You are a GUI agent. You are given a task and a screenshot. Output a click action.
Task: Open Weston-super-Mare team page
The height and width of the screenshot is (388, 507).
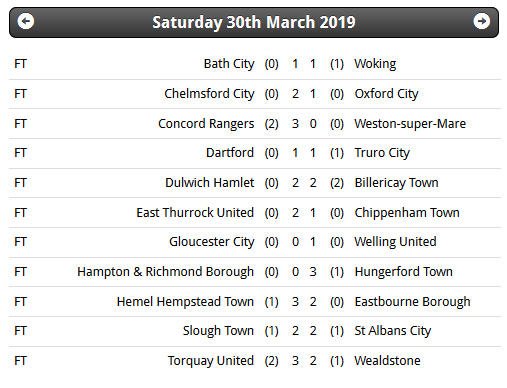[x=410, y=124]
